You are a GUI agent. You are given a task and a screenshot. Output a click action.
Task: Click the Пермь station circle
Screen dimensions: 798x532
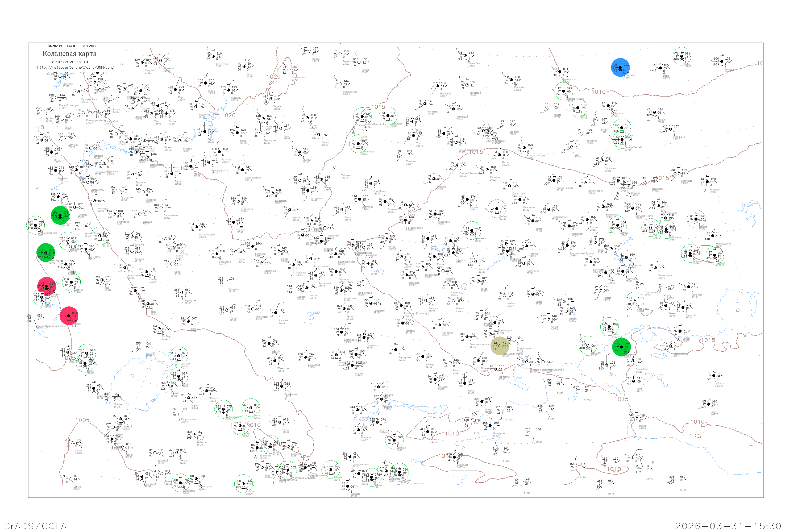point(205,132)
